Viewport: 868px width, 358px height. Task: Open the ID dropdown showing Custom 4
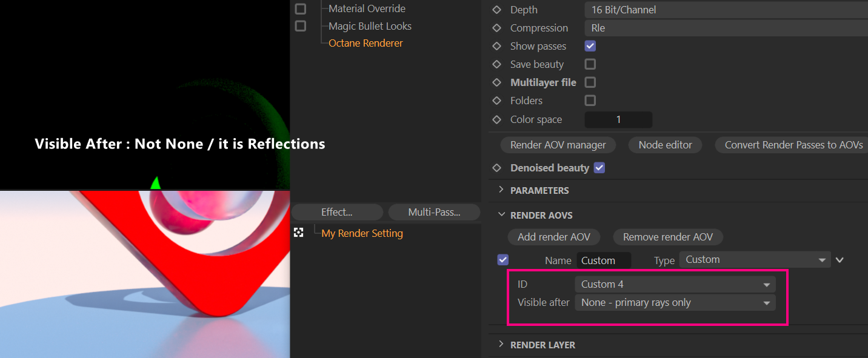click(675, 284)
